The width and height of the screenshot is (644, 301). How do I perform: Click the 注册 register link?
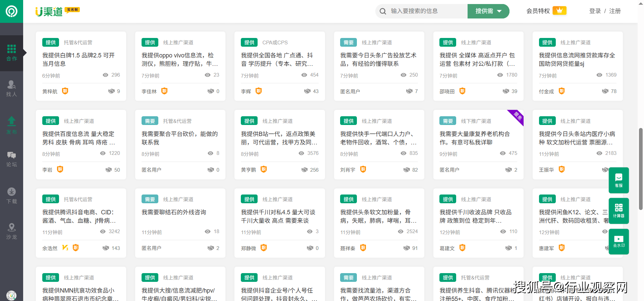click(x=614, y=11)
